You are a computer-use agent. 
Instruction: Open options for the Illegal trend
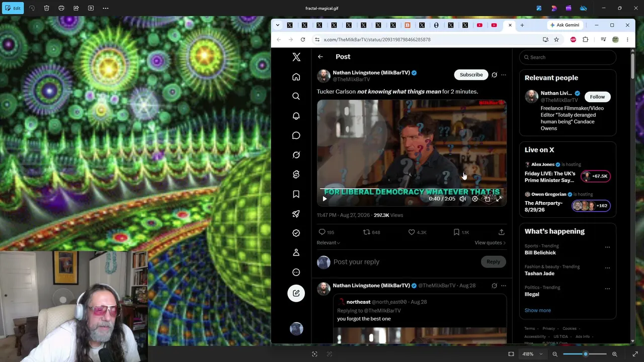coord(607,289)
